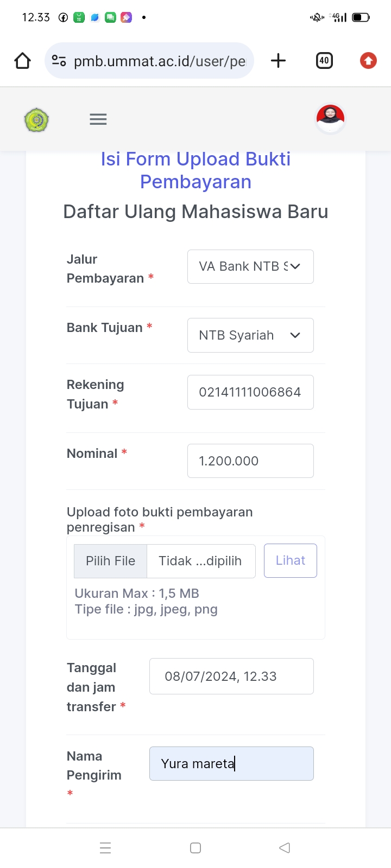The image size is (391, 868).
Task: Open the hamburger navigation menu
Action: point(98,119)
